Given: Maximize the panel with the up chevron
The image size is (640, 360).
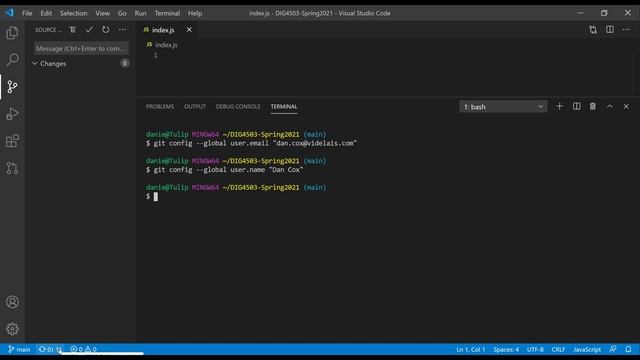Looking at the screenshot, I should coord(609,107).
